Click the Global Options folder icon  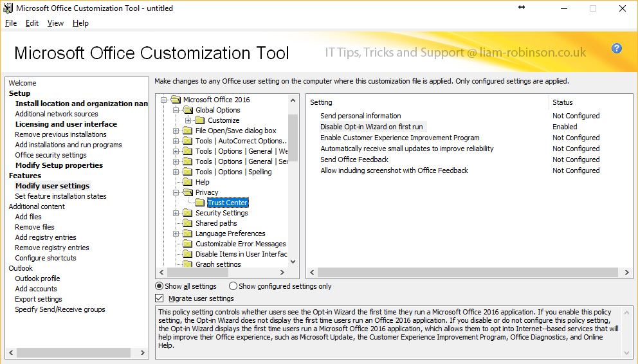[188, 110]
